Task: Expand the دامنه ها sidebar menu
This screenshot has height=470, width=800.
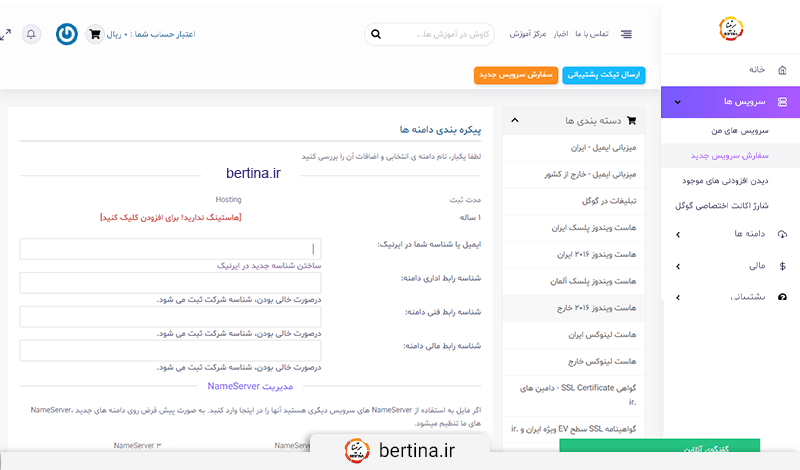Action: click(678, 235)
